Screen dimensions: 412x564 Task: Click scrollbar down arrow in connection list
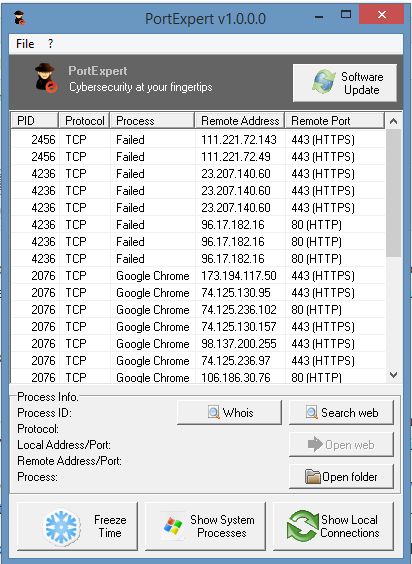tap(393, 375)
